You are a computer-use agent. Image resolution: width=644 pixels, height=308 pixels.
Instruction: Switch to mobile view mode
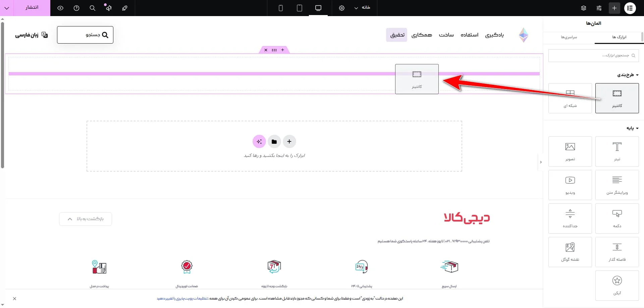(281, 8)
